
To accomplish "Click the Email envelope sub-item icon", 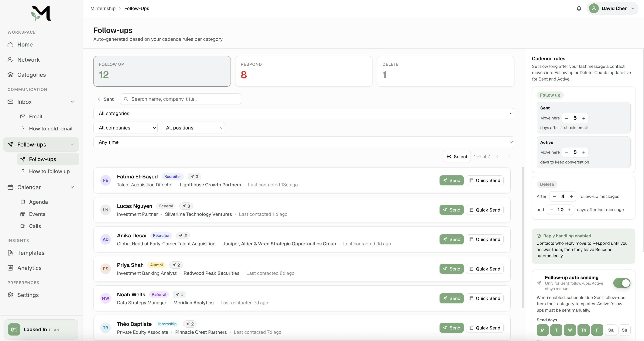I will [x=23, y=116].
